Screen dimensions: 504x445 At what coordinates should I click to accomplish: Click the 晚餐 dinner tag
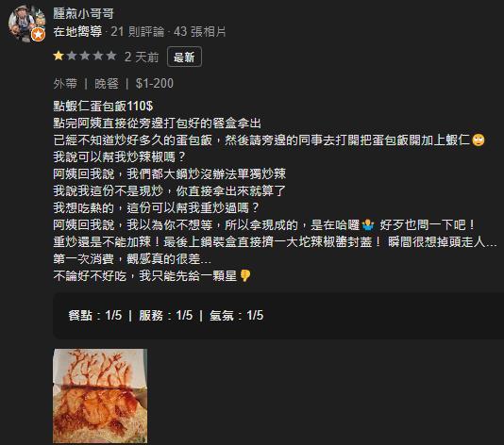pyautogui.click(x=107, y=84)
